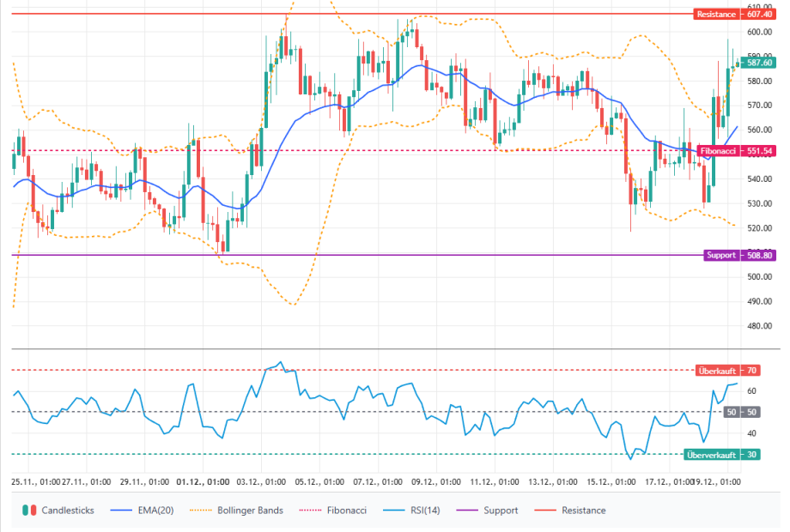This screenshot has width=790, height=532.
Task: Click the bold 01.12., 01:00 date label
Action: [x=204, y=482]
